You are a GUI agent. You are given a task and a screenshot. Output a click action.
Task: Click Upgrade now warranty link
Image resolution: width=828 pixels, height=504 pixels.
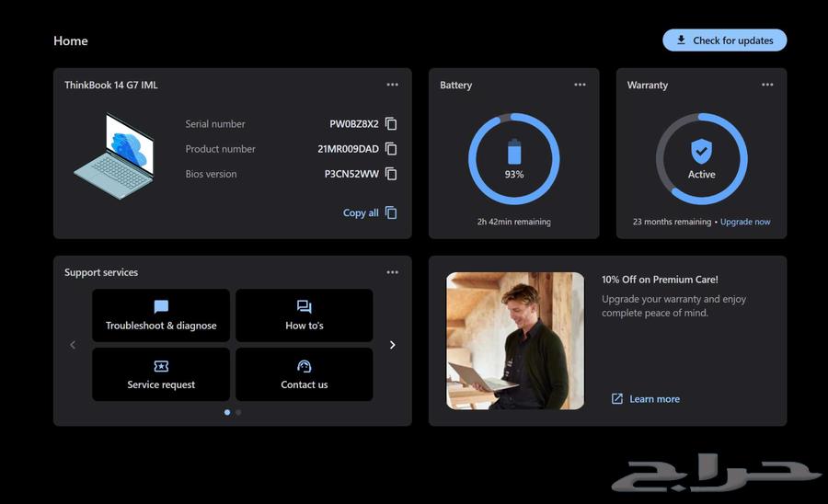[745, 222]
